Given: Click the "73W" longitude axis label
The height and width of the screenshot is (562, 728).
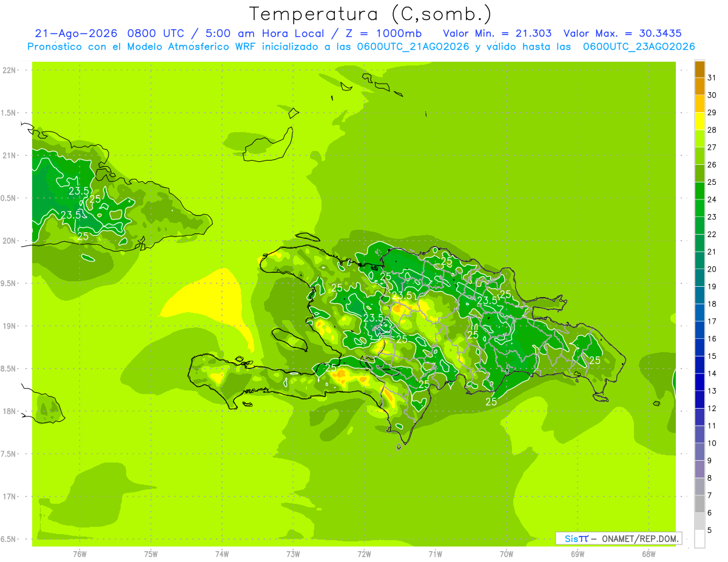Looking at the screenshot, I should pos(293,554).
